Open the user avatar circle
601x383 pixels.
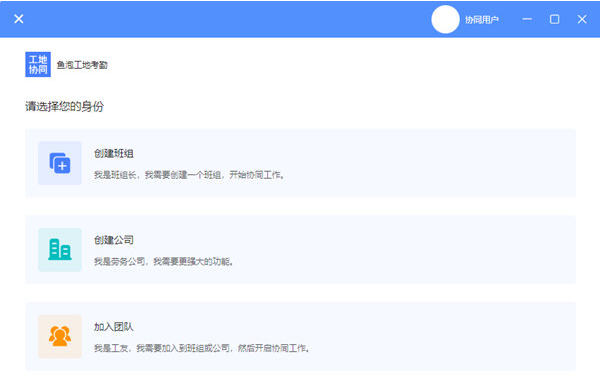click(445, 19)
